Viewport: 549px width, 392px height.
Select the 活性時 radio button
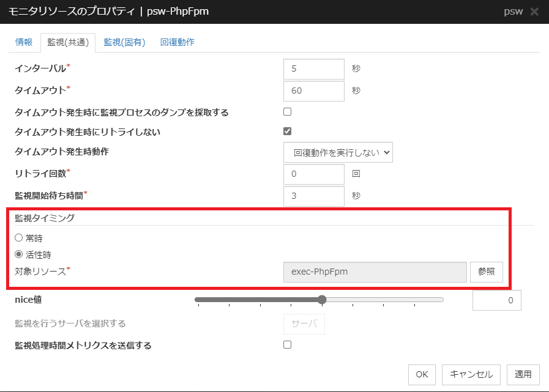coord(19,254)
